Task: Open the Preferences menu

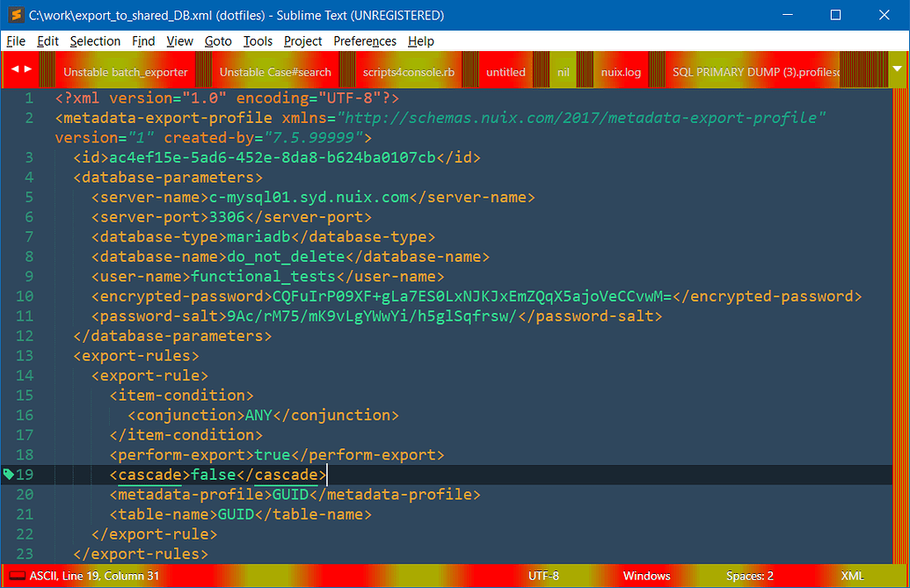Action: pyautogui.click(x=364, y=40)
